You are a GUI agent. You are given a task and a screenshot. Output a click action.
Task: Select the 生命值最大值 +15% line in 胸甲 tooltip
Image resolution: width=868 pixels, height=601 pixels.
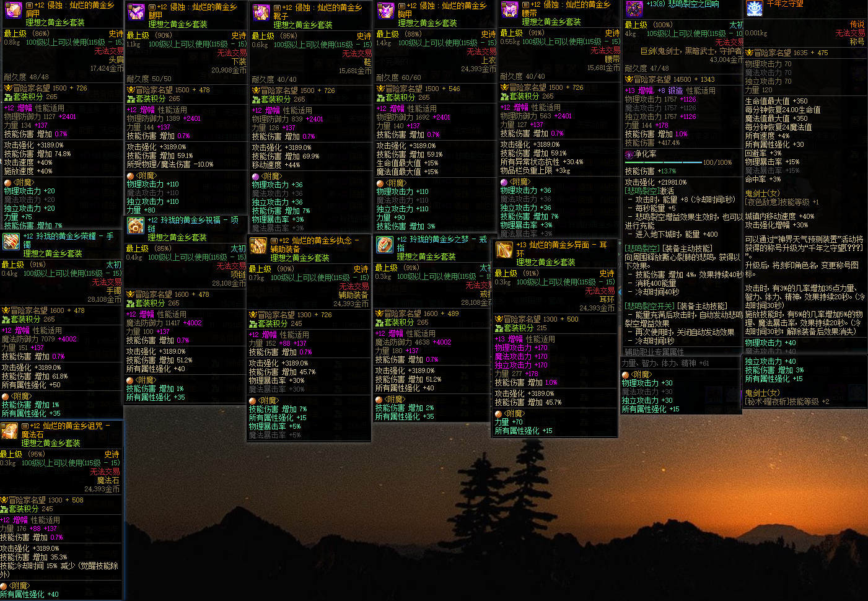[407, 163]
